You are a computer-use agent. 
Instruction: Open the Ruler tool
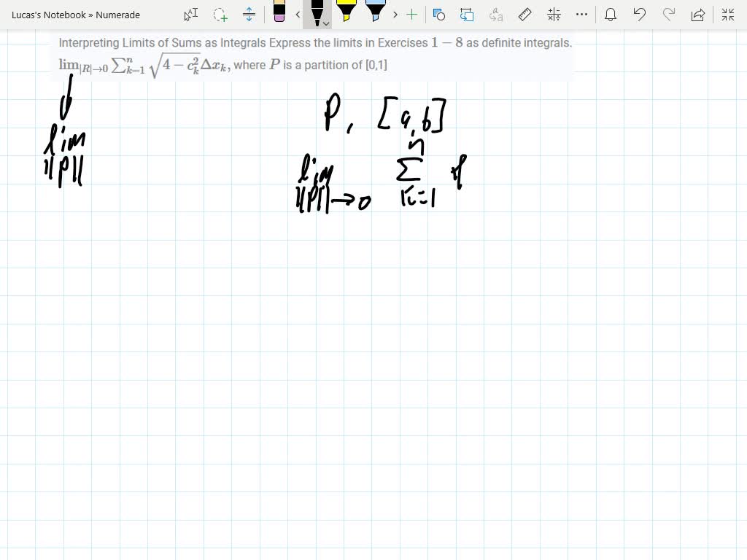(x=523, y=15)
